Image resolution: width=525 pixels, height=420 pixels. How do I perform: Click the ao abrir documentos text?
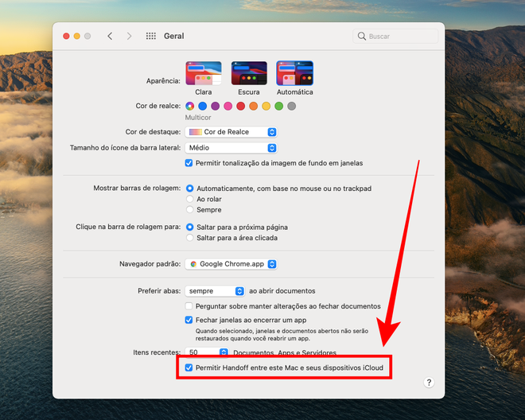(x=282, y=291)
